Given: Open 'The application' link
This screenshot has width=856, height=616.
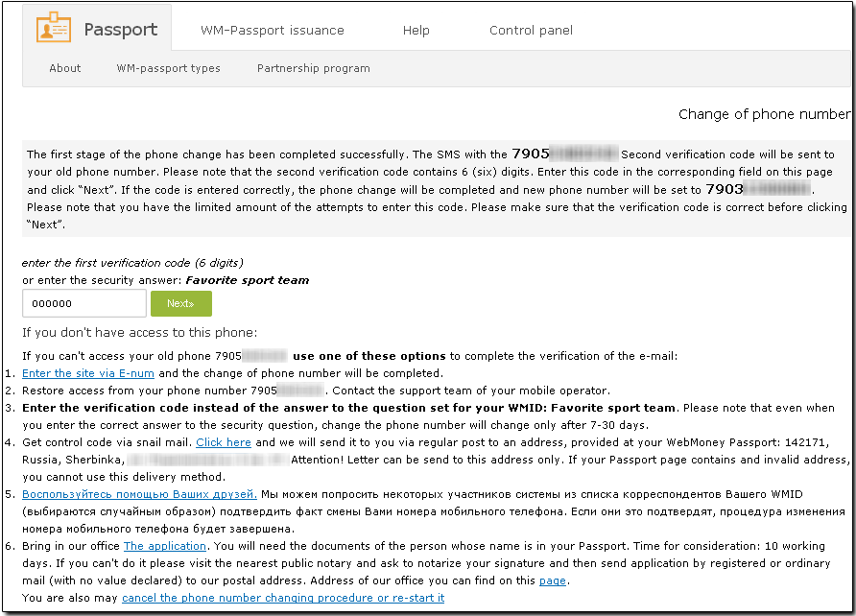Looking at the screenshot, I should point(165,546).
